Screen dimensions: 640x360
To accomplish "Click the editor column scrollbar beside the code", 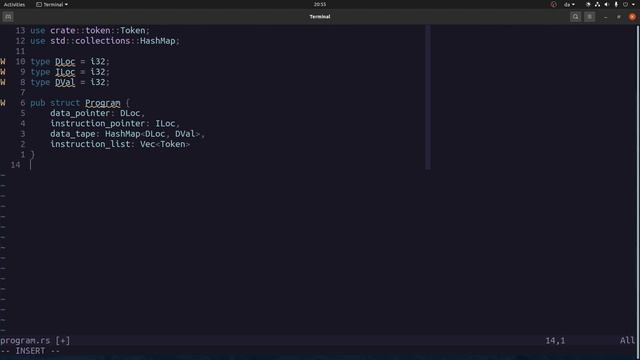I will click(428, 97).
